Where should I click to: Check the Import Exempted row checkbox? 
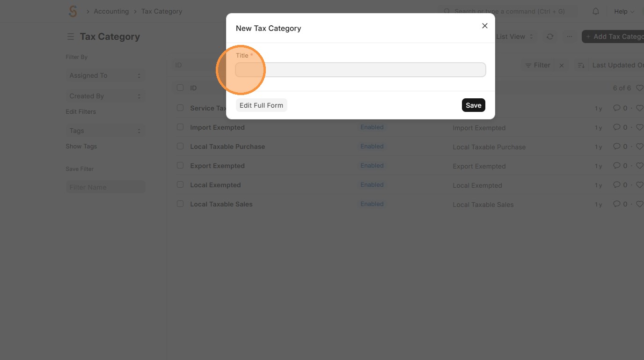tap(180, 127)
